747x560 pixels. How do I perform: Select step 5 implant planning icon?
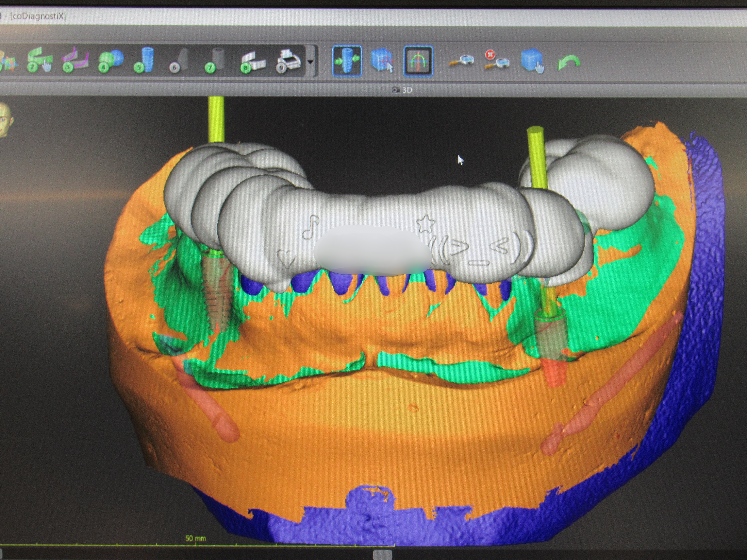tap(146, 60)
